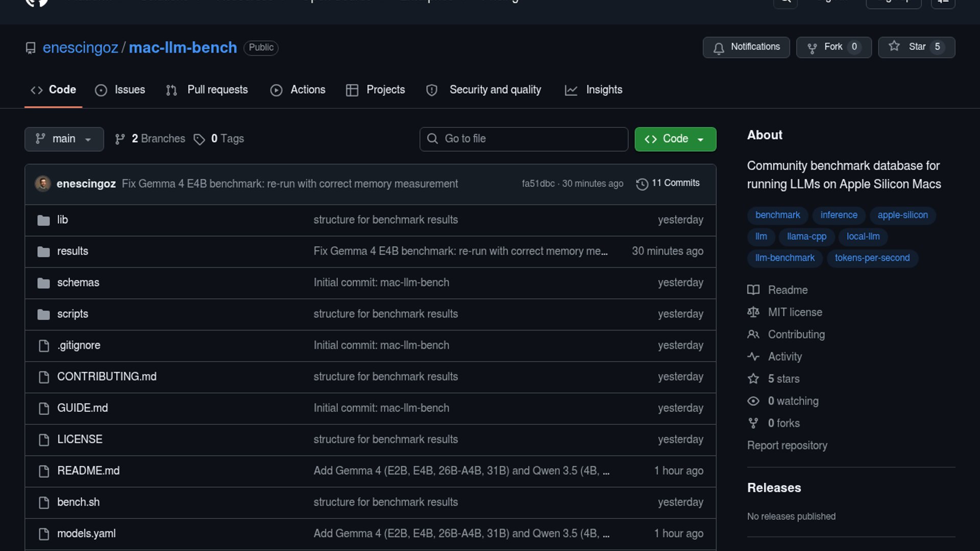The height and width of the screenshot is (551, 980).
Task: Expand the main branch dropdown
Action: point(64,139)
